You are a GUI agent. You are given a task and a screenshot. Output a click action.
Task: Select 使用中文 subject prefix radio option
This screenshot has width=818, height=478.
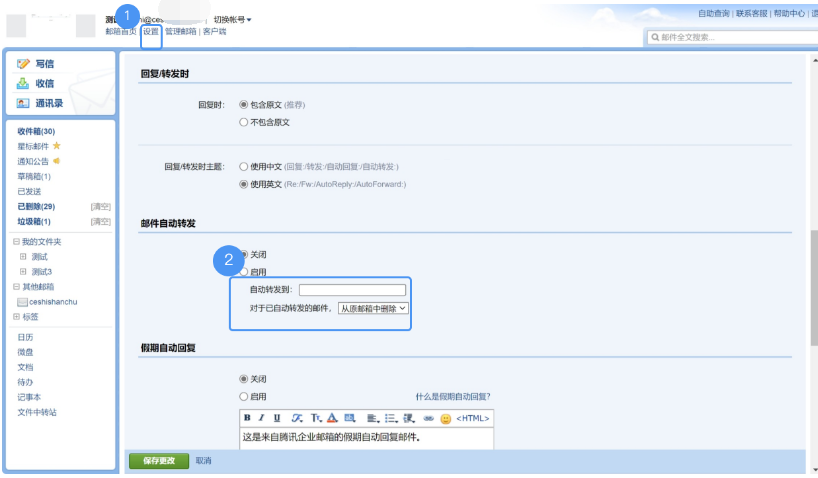pos(243,166)
